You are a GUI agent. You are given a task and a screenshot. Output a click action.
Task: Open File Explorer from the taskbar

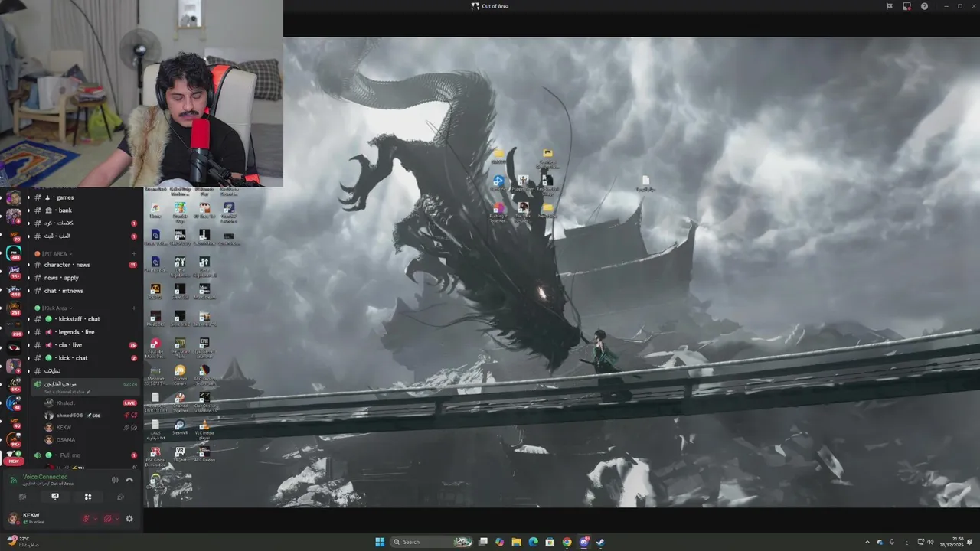(516, 542)
